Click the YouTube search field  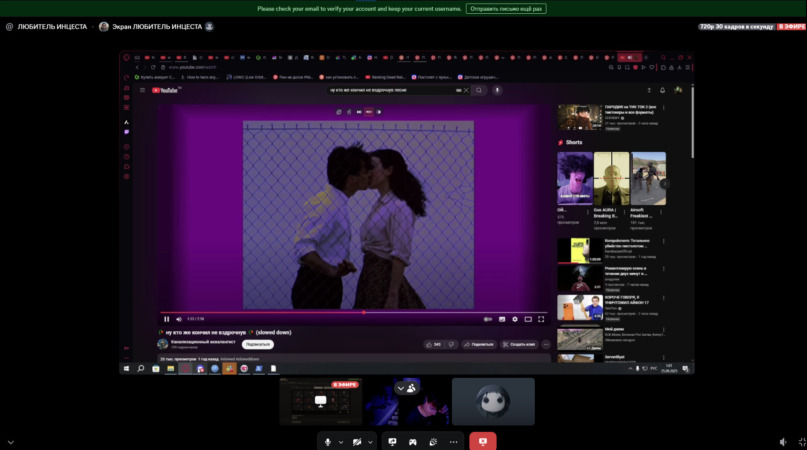392,90
